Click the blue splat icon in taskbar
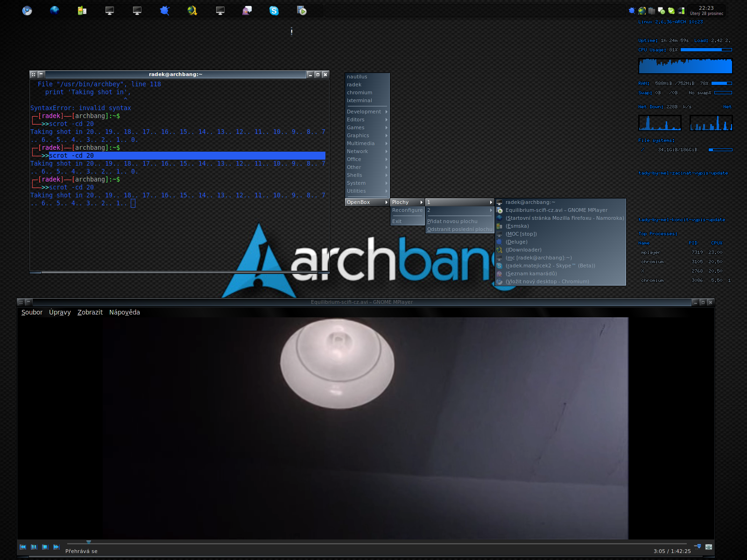This screenshot has height=560, width=747. (165, 10)
